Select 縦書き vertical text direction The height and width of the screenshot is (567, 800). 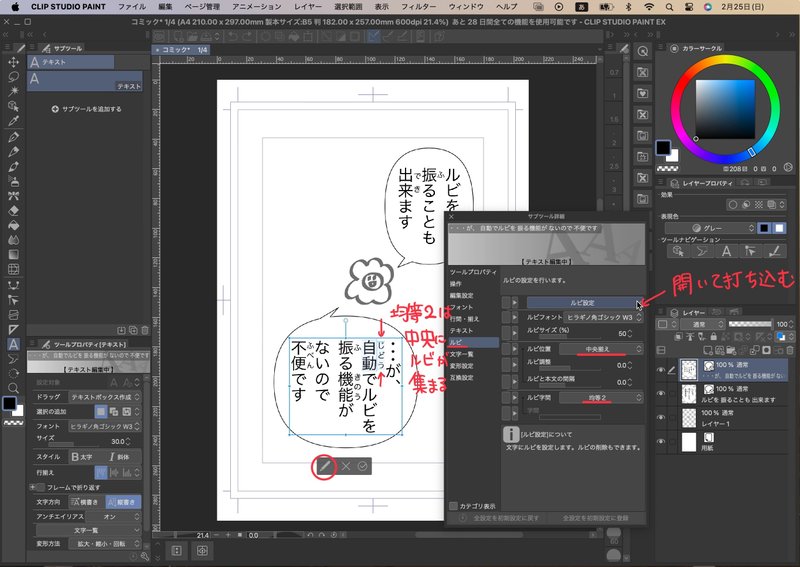tap(122, 502)
